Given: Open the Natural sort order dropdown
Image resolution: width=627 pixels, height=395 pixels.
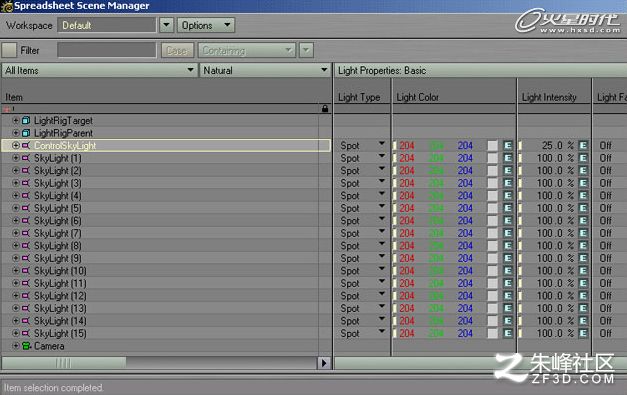Looking at the screenshot, I should pyautogui.click(x=265, y=70).
